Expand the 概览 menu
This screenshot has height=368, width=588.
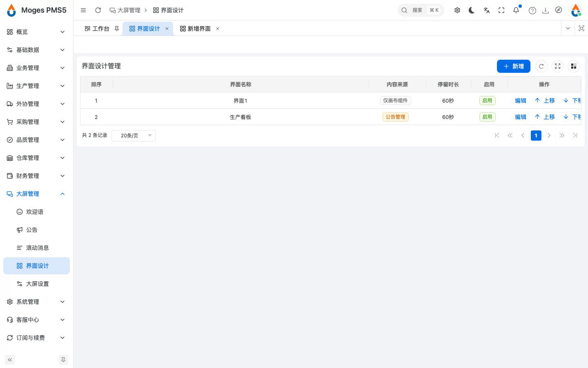36,32
